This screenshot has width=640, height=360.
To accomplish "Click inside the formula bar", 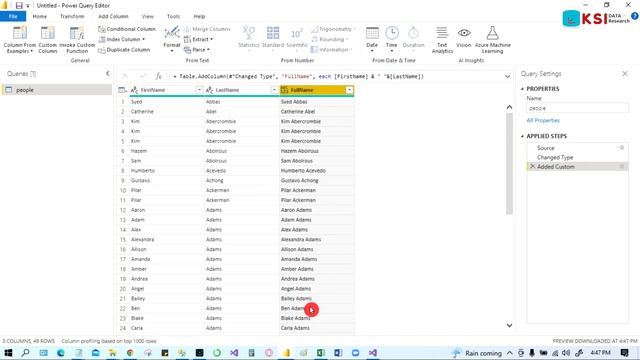I will (x=335, y=76).
